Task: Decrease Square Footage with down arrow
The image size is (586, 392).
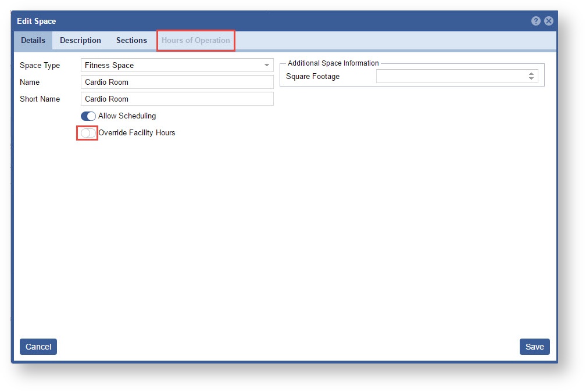Action: [531, 79]
